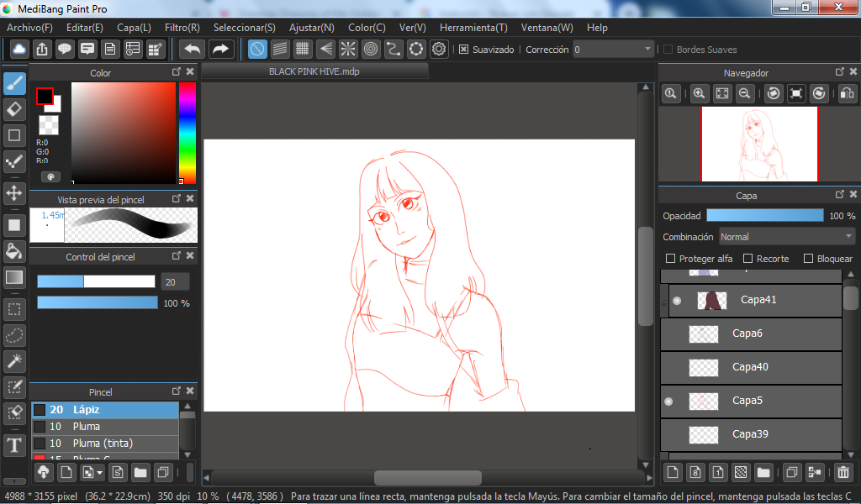Click the Navegador canvas thumbnail

(x=759, y=144)
